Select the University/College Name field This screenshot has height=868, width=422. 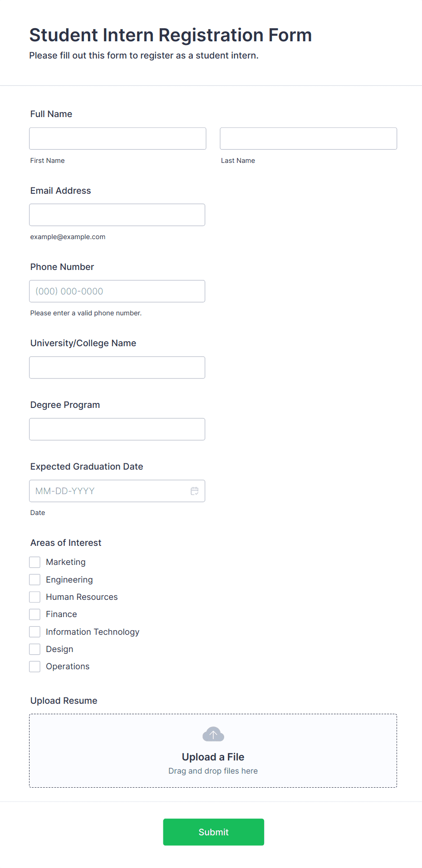click(117, 367)
